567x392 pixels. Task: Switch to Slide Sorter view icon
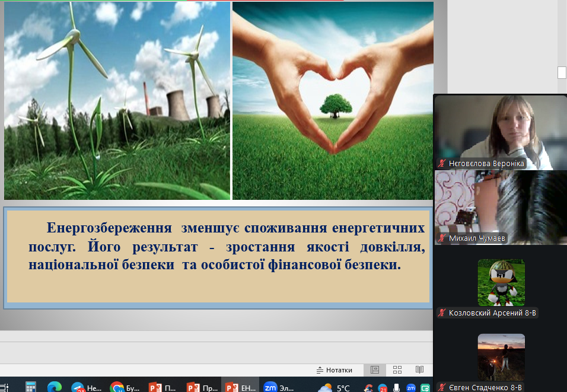point(397,369)
